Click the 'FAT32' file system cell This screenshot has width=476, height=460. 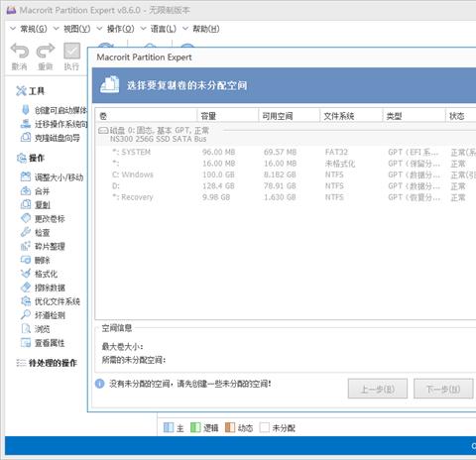tap(336, 152)
